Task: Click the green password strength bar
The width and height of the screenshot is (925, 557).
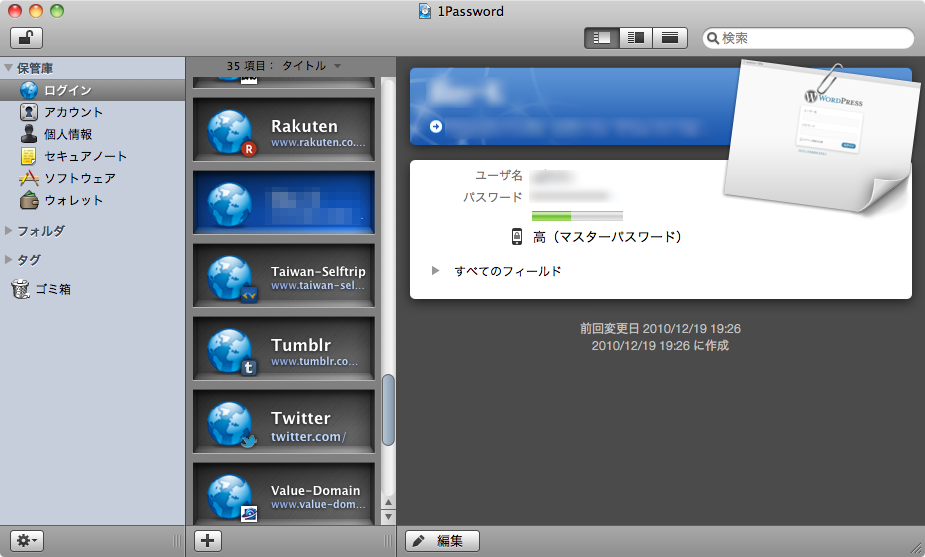Action: [x=577, y=216]
